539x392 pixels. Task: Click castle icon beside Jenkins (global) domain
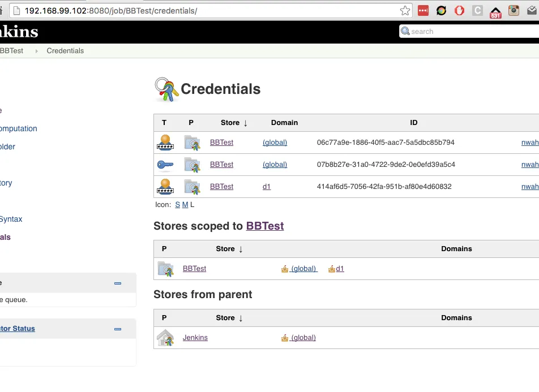[x=285, y=338]
